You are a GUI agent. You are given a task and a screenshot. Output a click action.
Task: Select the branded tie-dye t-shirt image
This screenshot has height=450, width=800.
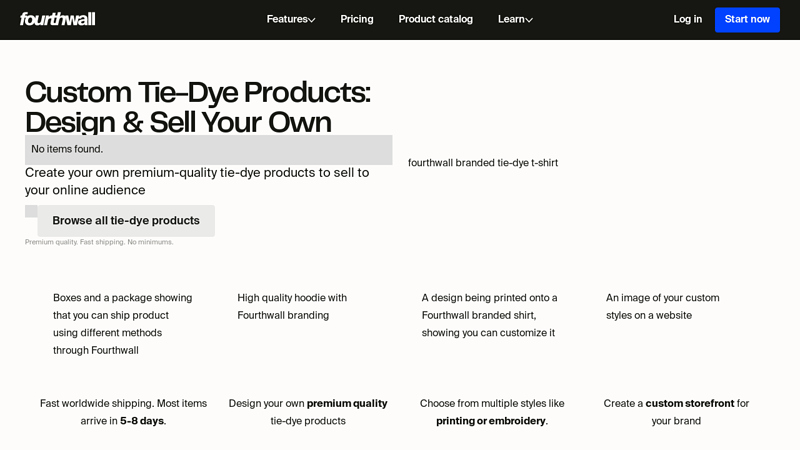[x=483, y=163]
